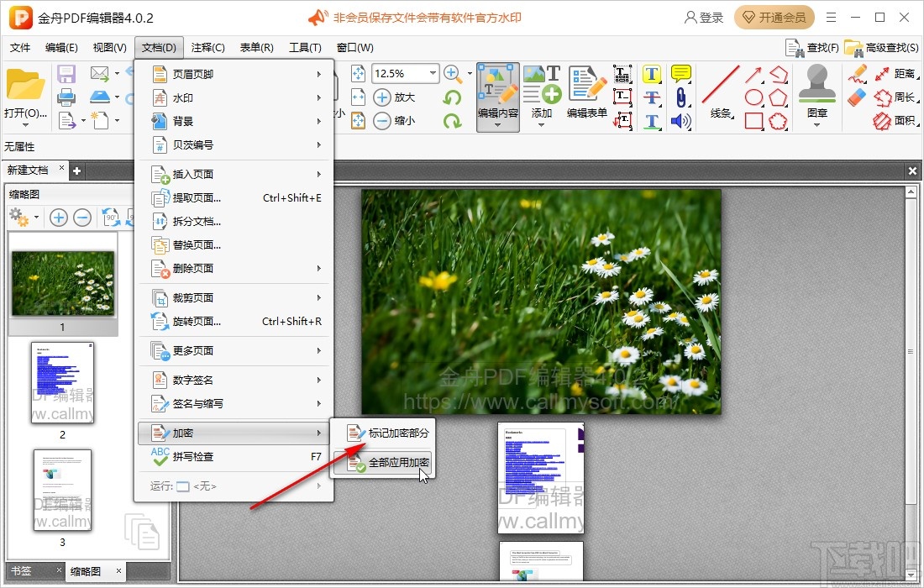Image resolution: width=924 pixels, height=588 pixels.
Task: Expand the Stamp (图章) dropdown arrow
Action: coord(816,124)
